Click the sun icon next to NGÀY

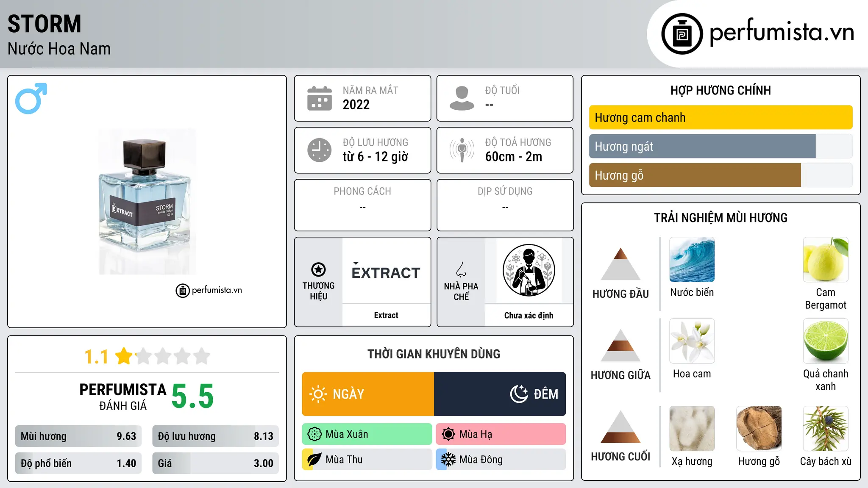318,394
